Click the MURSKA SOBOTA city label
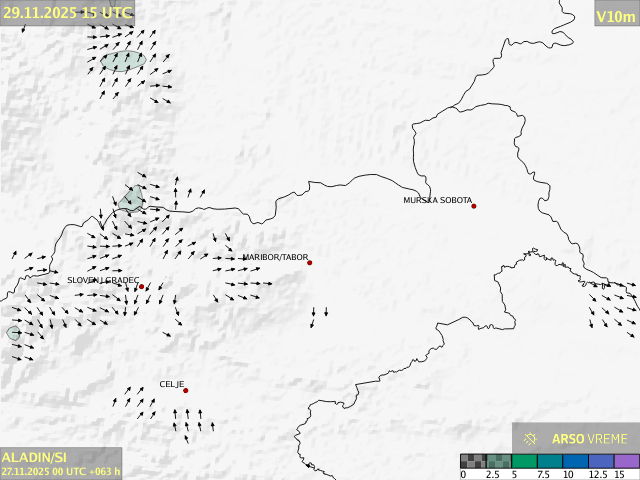This screenshot has width=640, height=480. 437,200
